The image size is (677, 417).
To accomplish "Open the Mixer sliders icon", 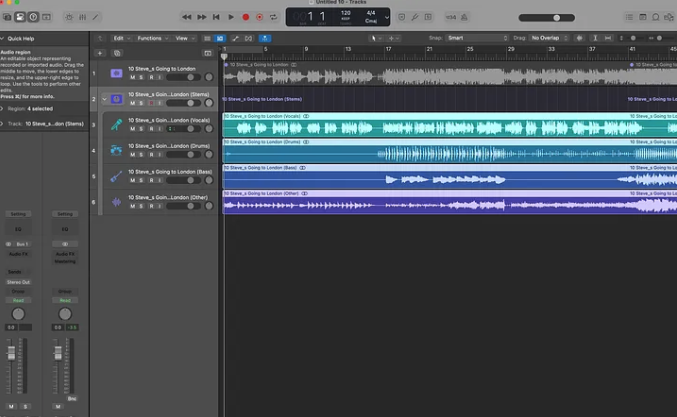I will click(x=82, y=17).
